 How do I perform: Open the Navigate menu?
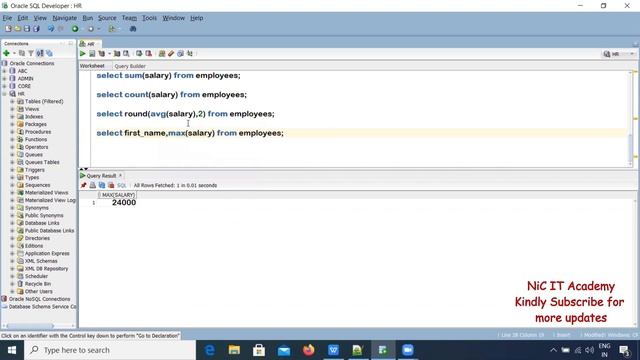64,18
